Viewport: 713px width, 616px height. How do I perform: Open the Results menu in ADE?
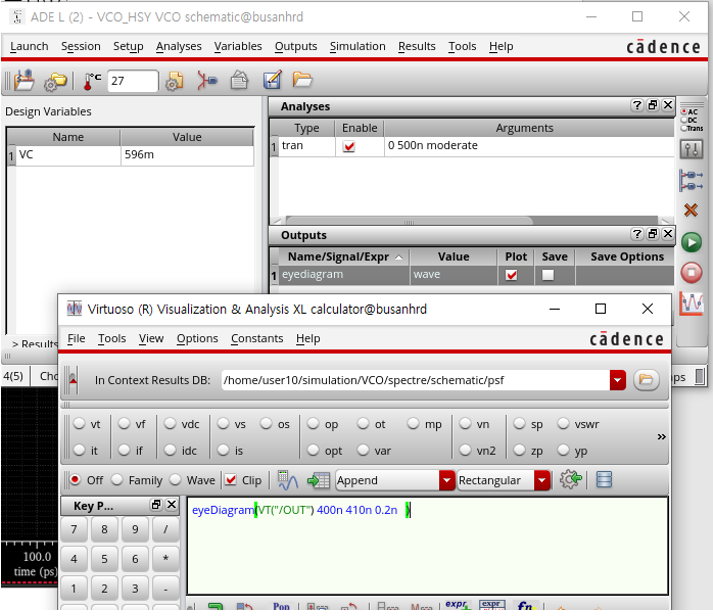[417, 46]
